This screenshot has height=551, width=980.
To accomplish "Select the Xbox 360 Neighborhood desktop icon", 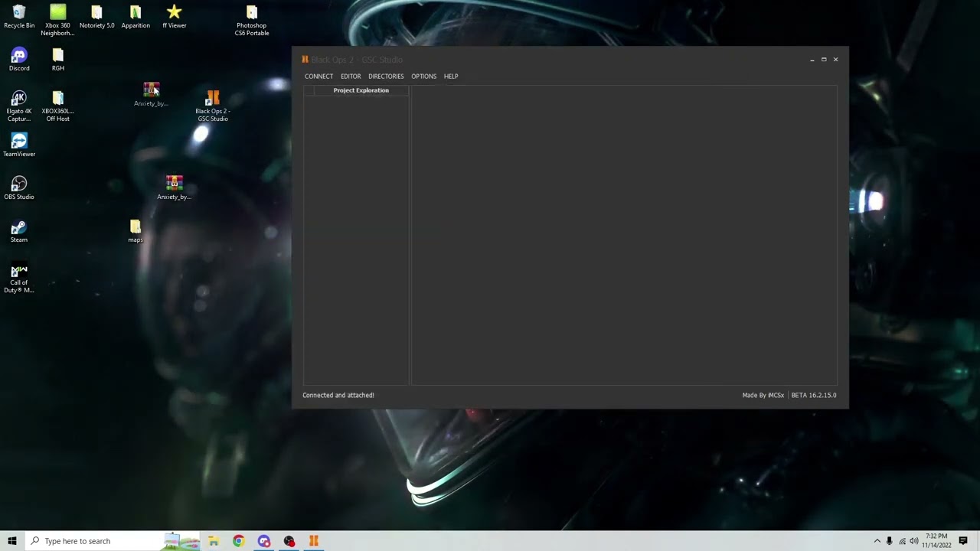I will (x=58, y=21).
